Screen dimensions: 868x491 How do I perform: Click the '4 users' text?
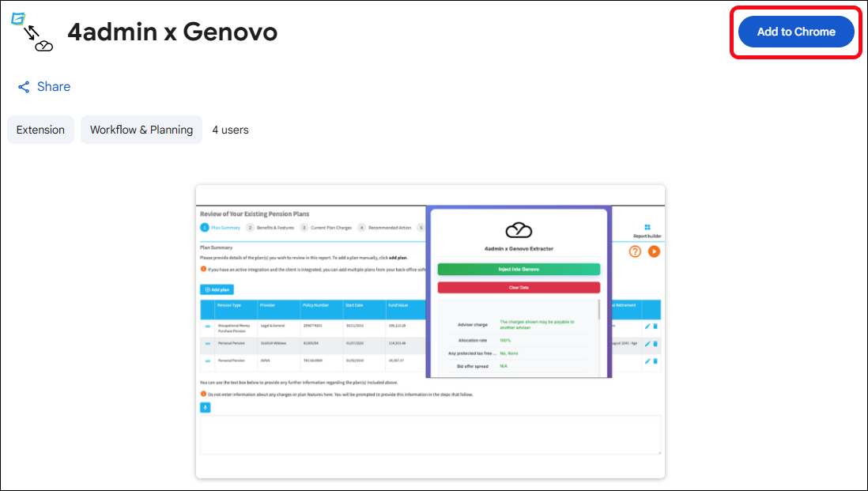pos(230,130)
